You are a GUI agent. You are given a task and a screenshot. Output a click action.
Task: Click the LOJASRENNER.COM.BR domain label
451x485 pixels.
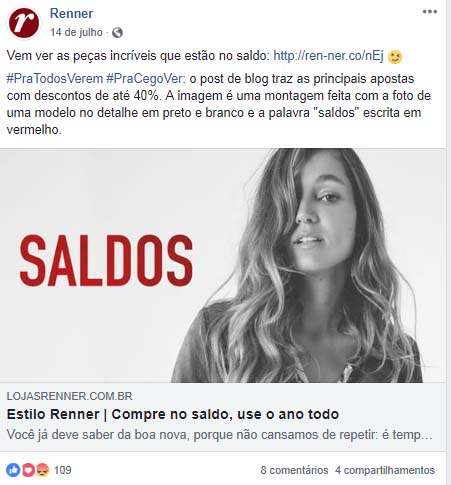tap(69, 396)
